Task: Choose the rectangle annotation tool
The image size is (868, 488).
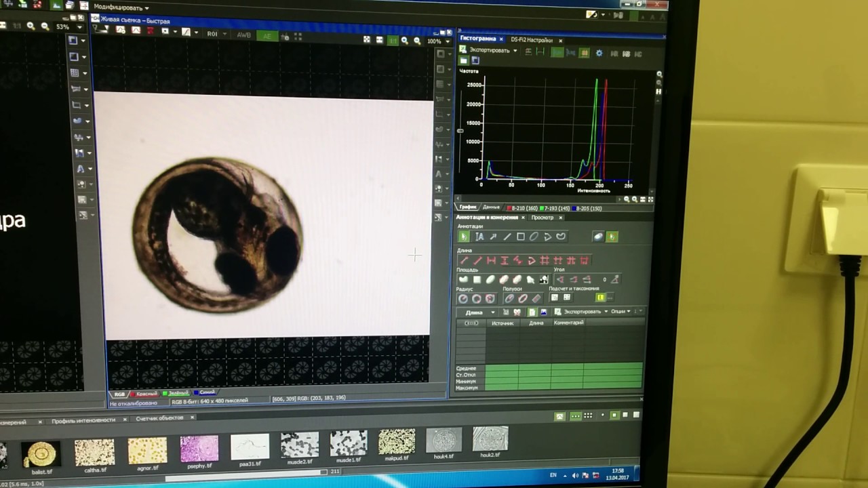Action: coord(521,237)
